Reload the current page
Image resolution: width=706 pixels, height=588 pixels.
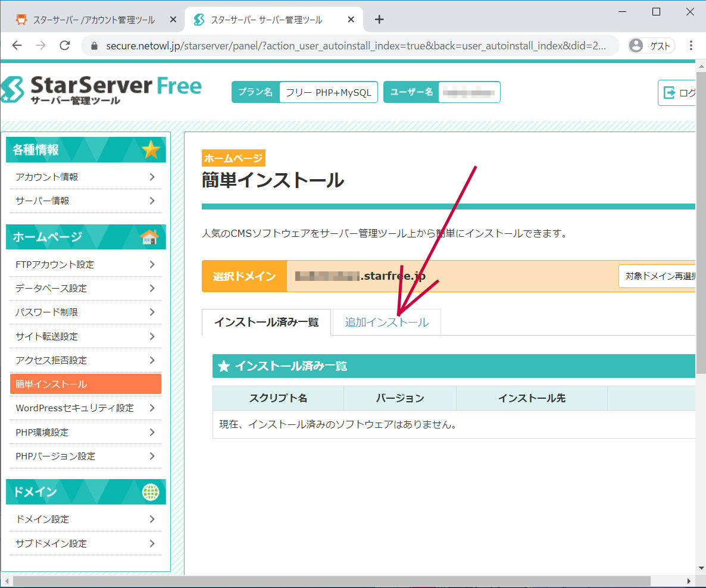65,45
